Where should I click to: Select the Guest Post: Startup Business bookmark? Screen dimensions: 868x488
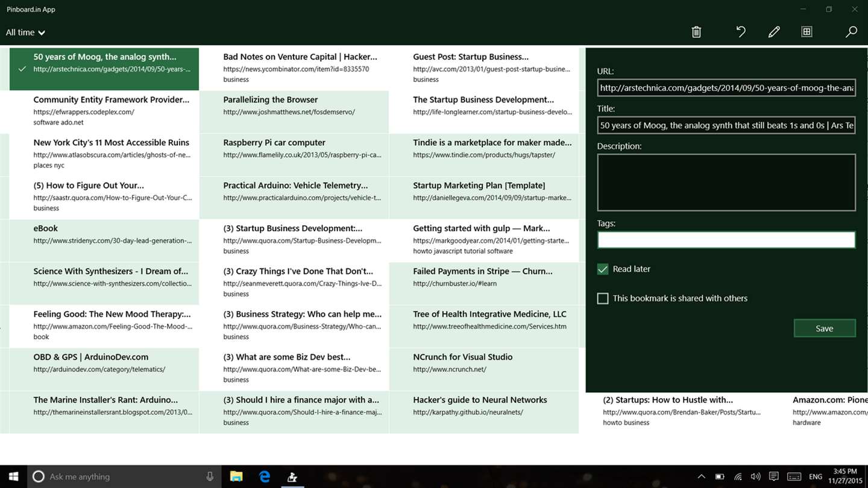pos(484,69)
